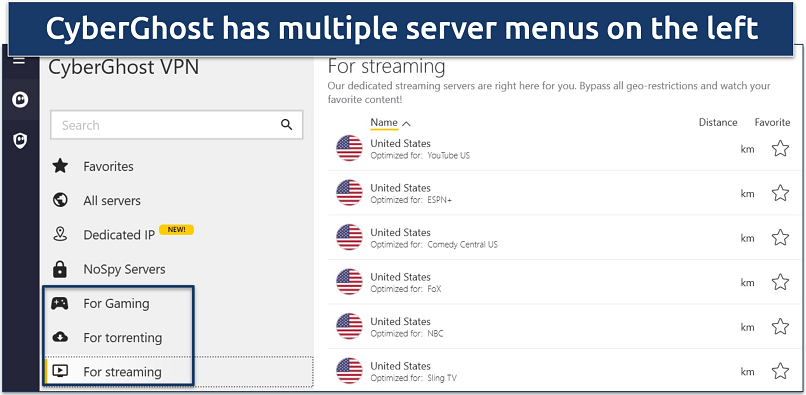Click the US flag for FoX server

click(350, 282)
